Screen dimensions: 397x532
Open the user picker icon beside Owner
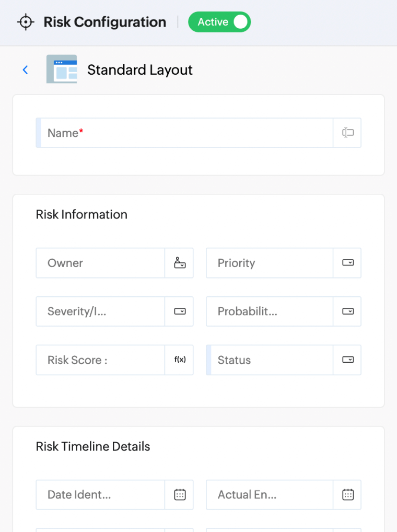point(179,263)
